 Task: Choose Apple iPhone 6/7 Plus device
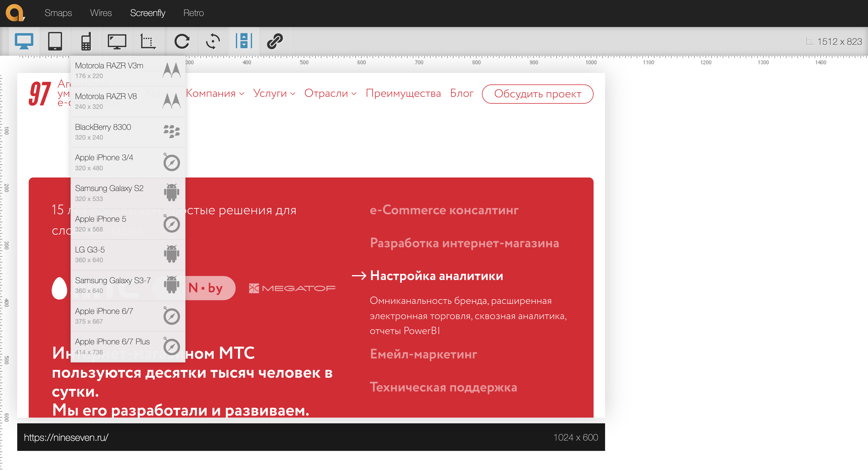coord(128,347)
